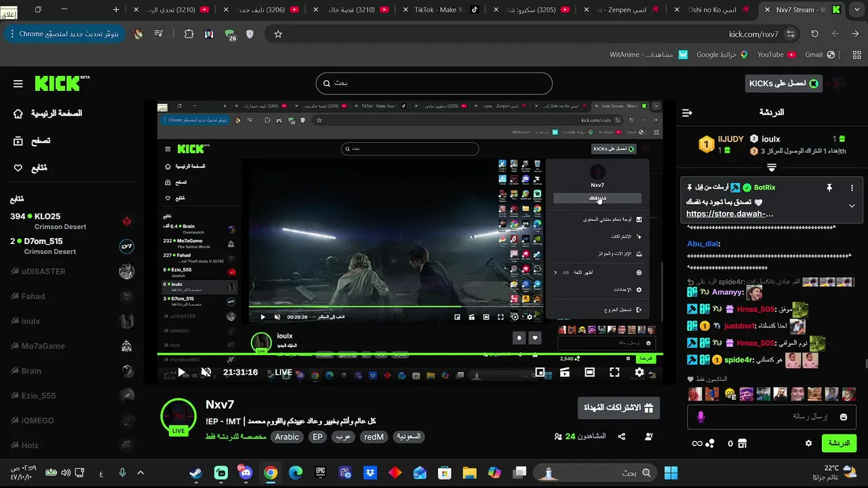868x488 pixels.
Task: Open Chrome extensions puzzle icon
Action: click(x=189, y=34)
